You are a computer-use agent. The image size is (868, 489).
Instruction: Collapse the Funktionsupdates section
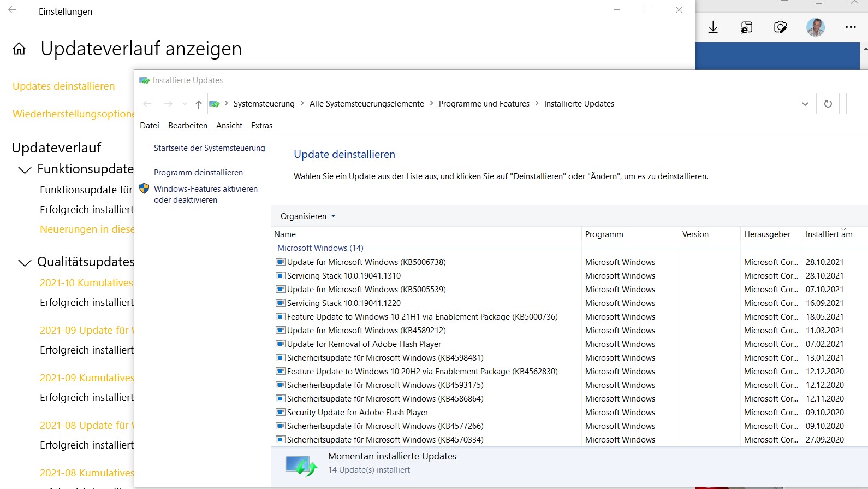click(25, 170)
